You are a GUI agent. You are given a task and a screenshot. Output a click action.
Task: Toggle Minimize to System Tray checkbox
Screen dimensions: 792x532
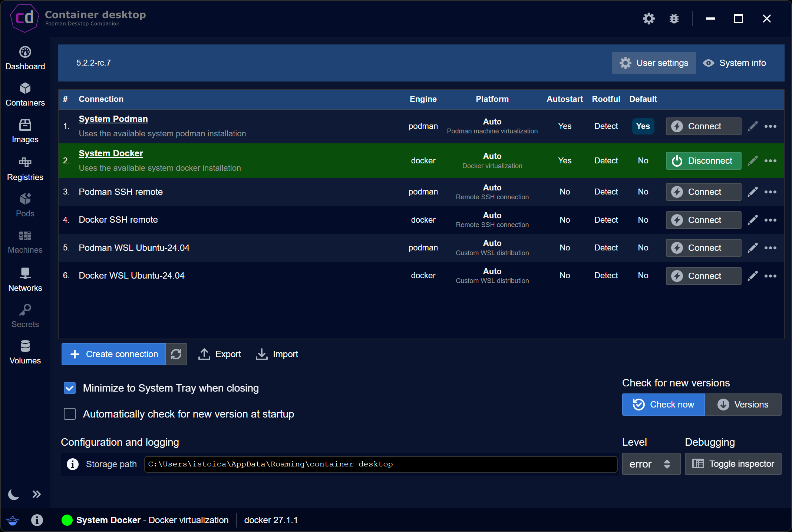(x=70, y=388)
